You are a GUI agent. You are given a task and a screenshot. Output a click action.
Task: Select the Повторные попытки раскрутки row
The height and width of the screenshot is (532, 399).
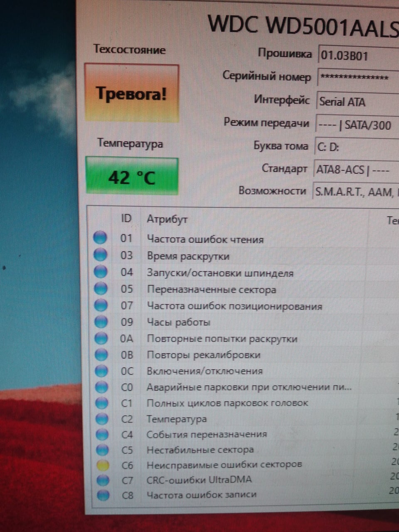244,339
